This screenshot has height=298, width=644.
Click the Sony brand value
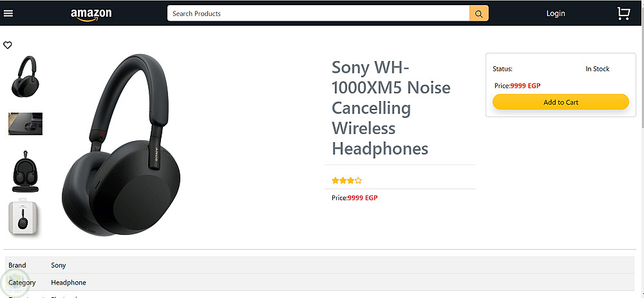click(59, 265)
